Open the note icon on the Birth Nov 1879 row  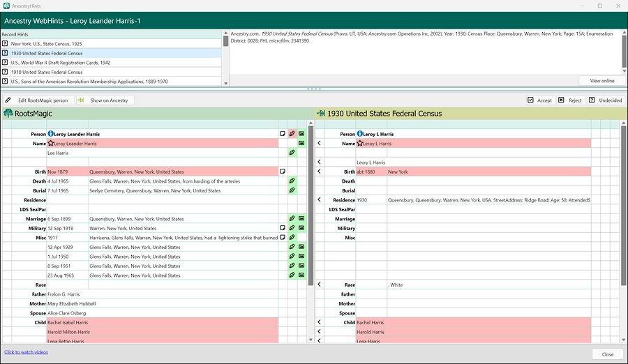tap(283, 172)
